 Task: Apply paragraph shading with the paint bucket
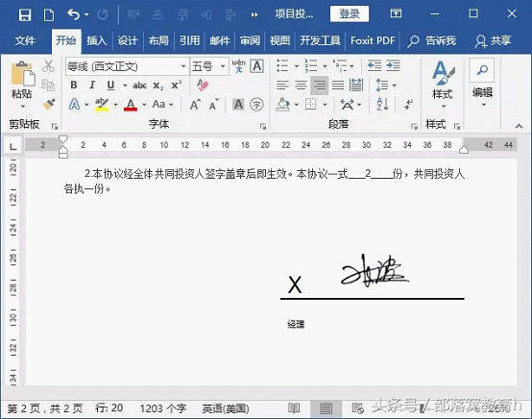point(282,105)
